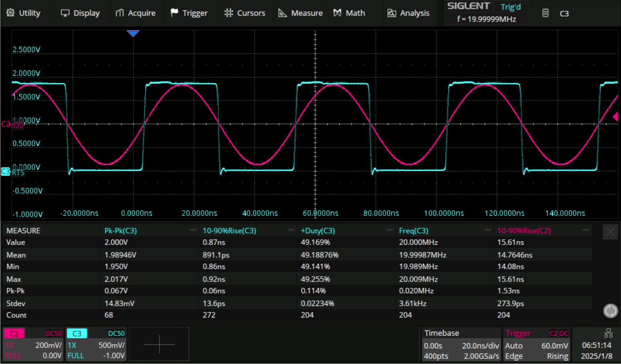
Task: Reset measurement statistics with the circular arrow button
Action: click(x=610, y=311)
